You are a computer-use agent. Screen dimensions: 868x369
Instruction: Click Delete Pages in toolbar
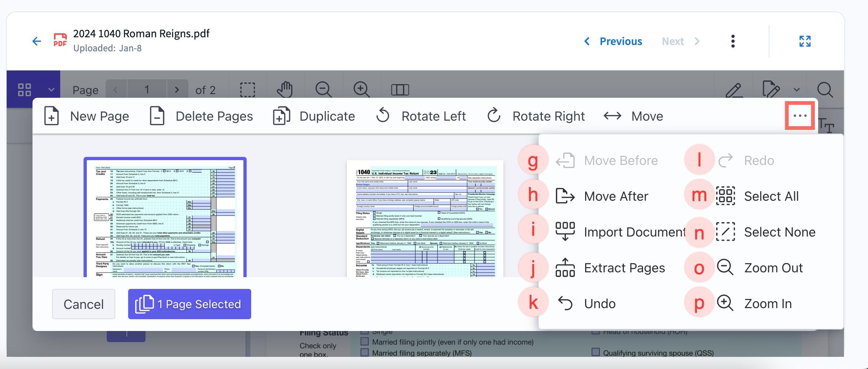[x=202, y=116]
